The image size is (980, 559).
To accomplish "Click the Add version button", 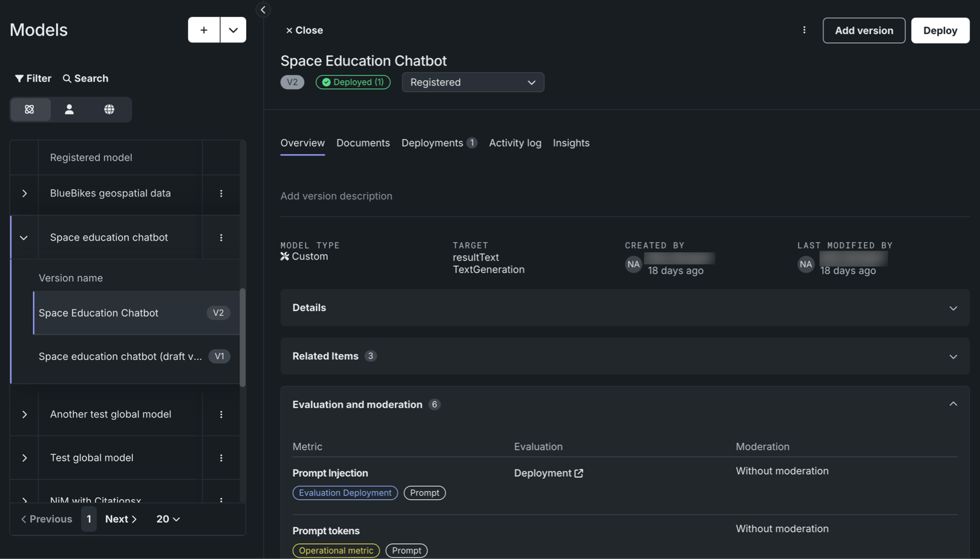I will tap(863, 30).
